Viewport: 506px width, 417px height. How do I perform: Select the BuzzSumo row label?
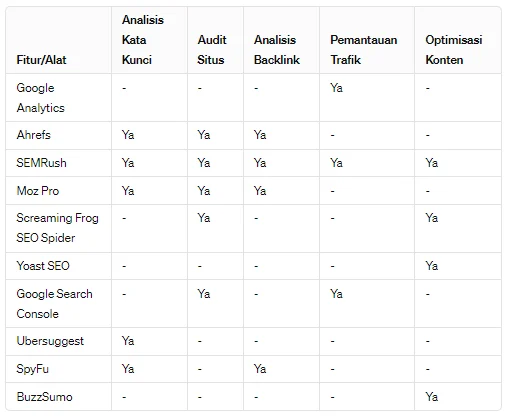44,397
